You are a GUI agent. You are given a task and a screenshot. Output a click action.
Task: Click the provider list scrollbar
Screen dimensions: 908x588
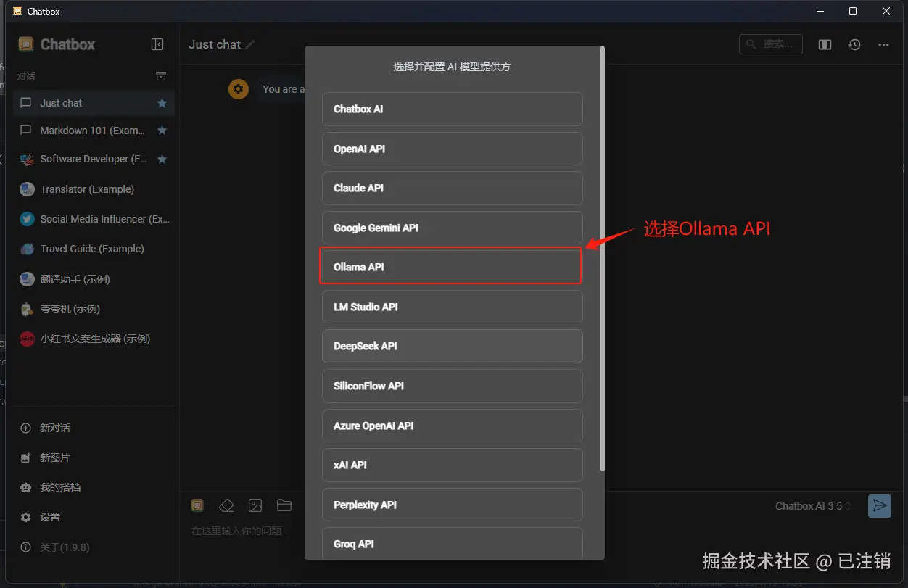coord(602,259)
